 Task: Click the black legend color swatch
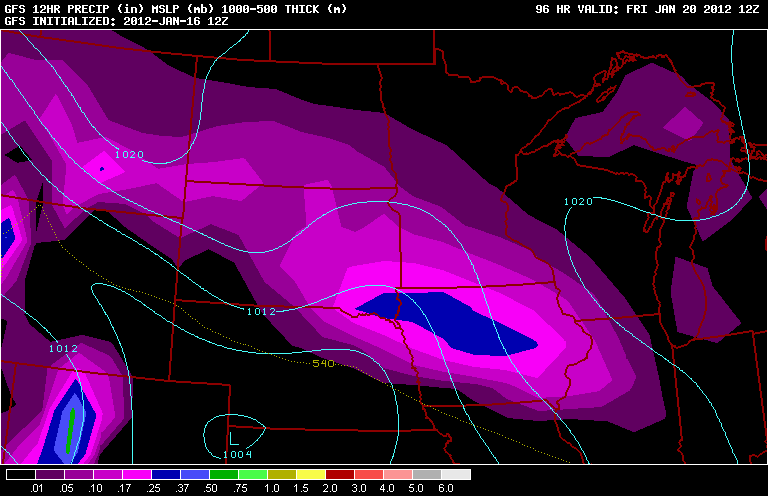(x=21, y=474)
